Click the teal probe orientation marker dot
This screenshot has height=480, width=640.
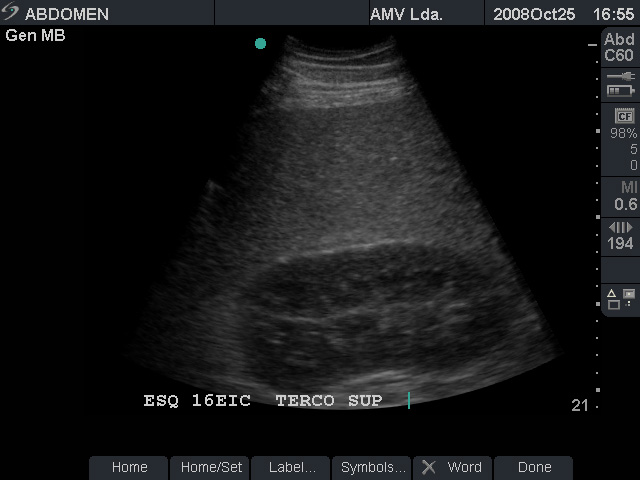click(x=260, y=43)
